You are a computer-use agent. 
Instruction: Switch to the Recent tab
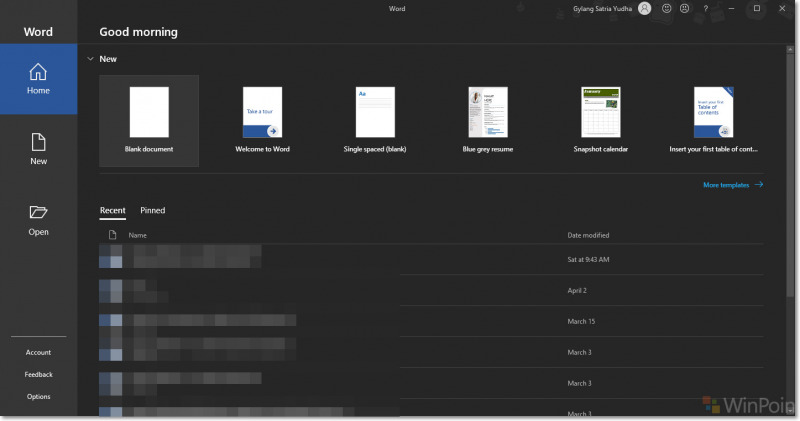pos(112,210)
